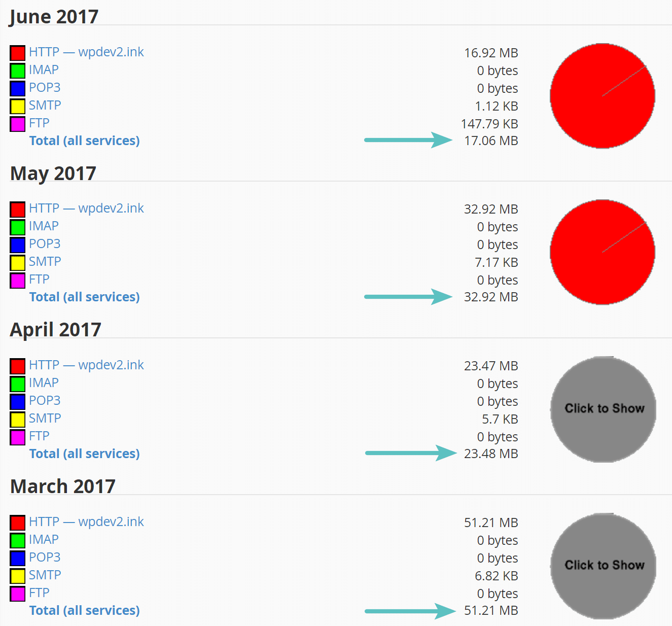Show the hidden pie chart for March 2017
The image size is (672, 626).
pos(603,565)
